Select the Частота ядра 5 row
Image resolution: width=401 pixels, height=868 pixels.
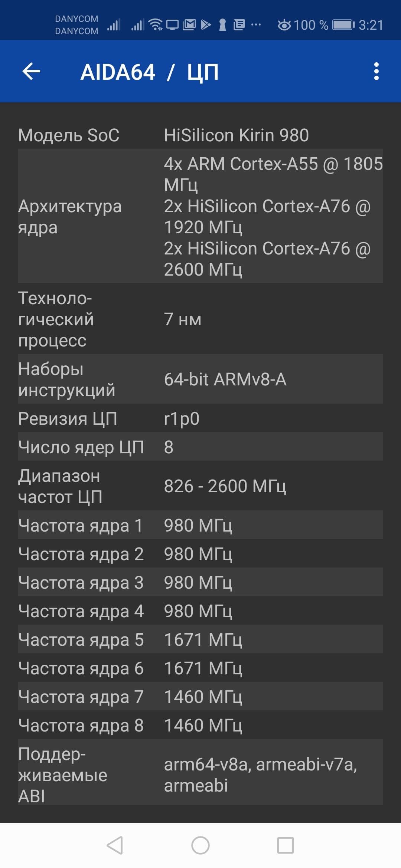coord(200,640)
